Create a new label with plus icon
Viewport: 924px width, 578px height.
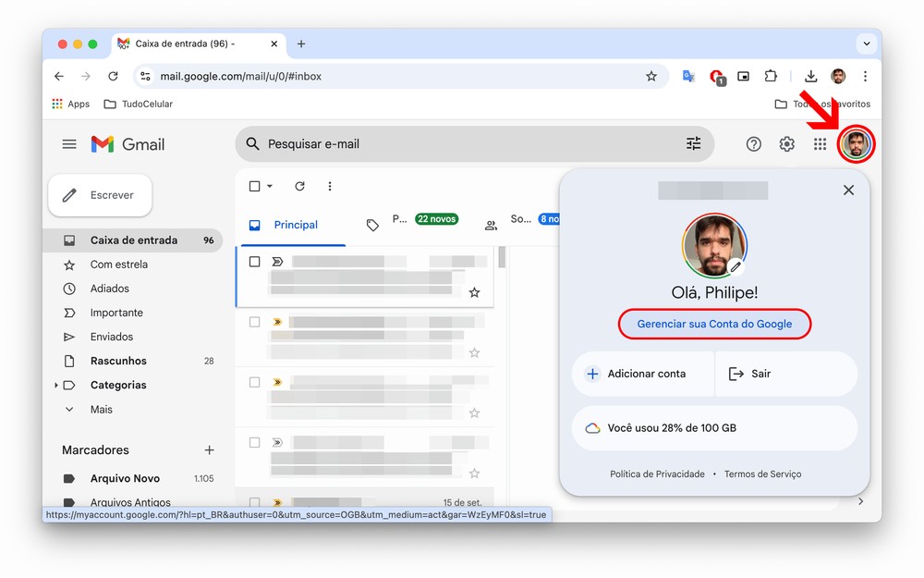(209, 450)
